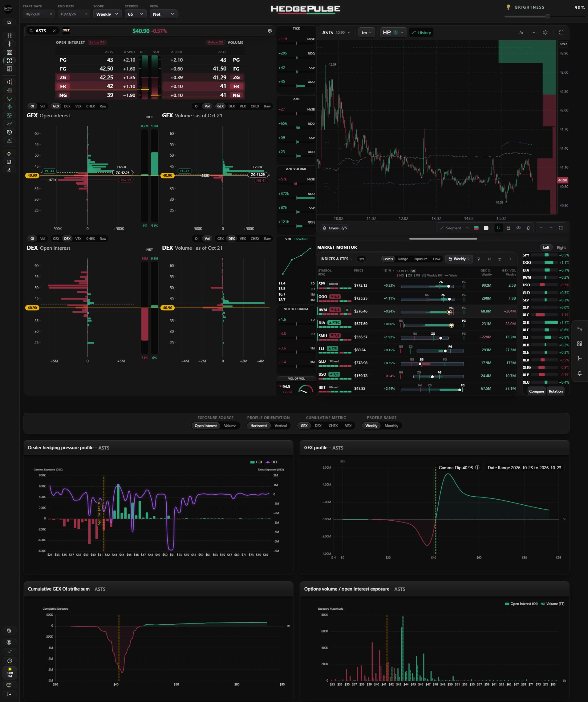Open the 1m timeframe dropdown on chart

(x=366, y=32)
